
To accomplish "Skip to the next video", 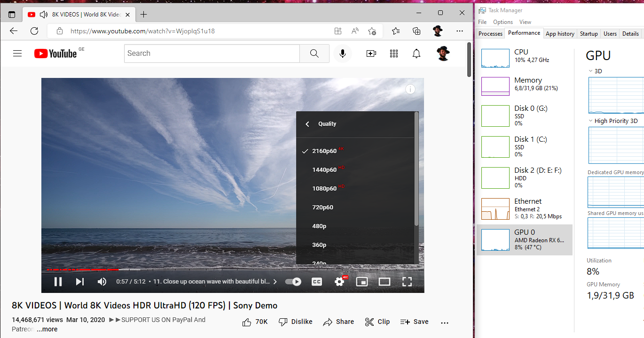I will 80,282.
